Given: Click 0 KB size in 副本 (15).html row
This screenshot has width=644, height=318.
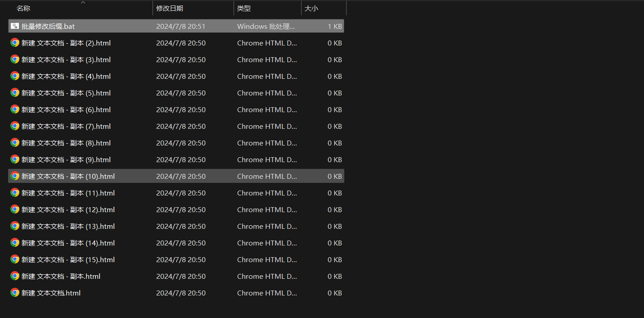Looking at the screenshot, I should tap(335, 259).
